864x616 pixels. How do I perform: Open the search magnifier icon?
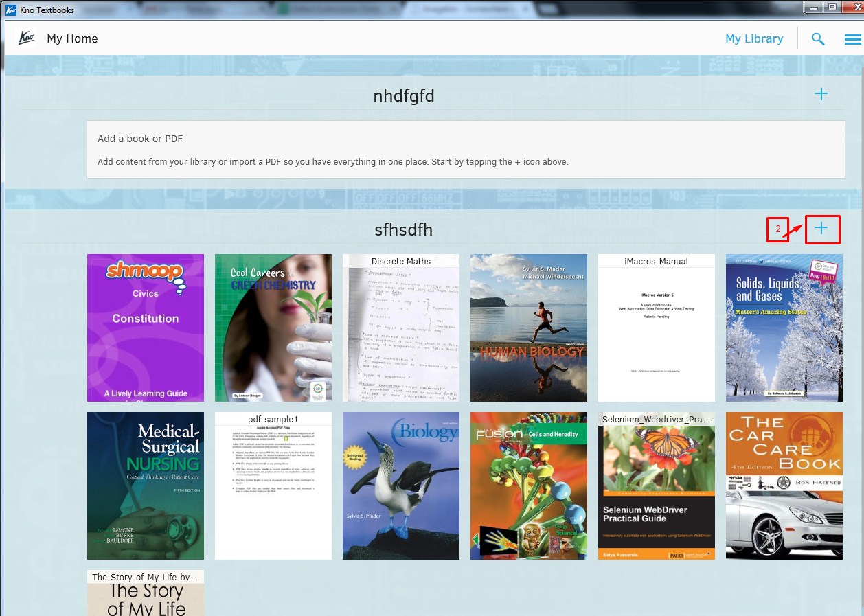tap(818, 39)
